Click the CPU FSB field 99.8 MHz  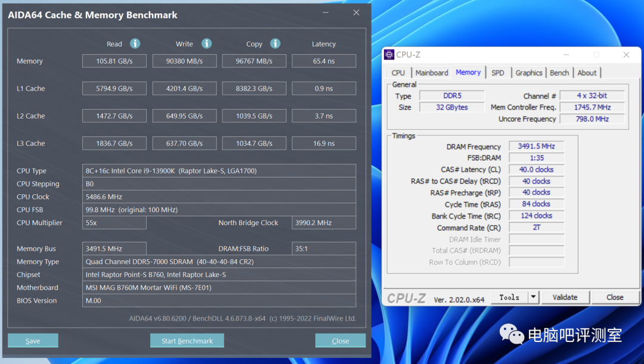click(x=219, y=210)
